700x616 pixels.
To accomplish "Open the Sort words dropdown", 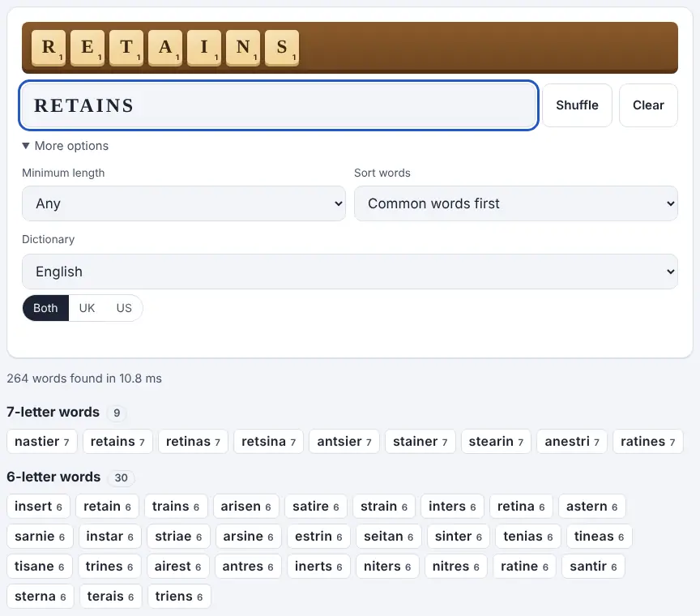I will tap(515, 203).
